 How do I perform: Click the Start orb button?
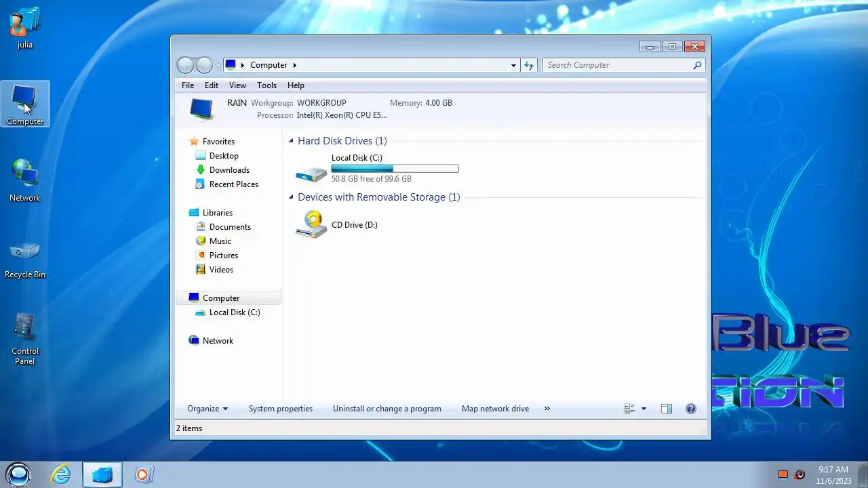18,474
